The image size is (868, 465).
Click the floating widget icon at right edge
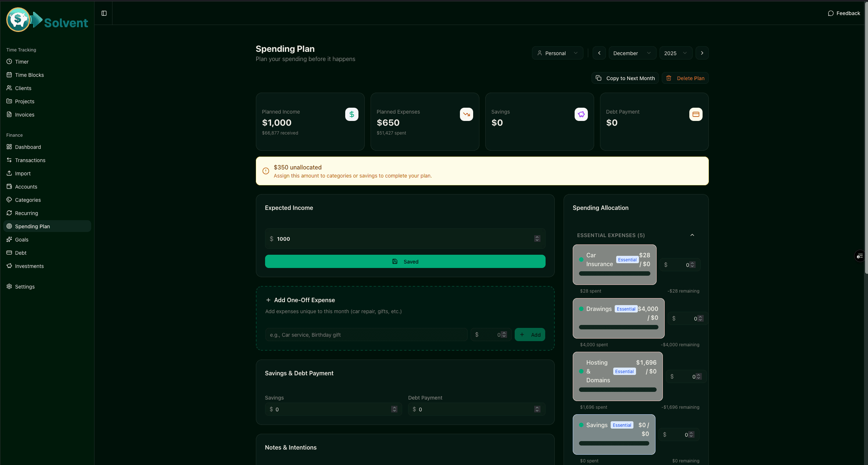point(860,256)
